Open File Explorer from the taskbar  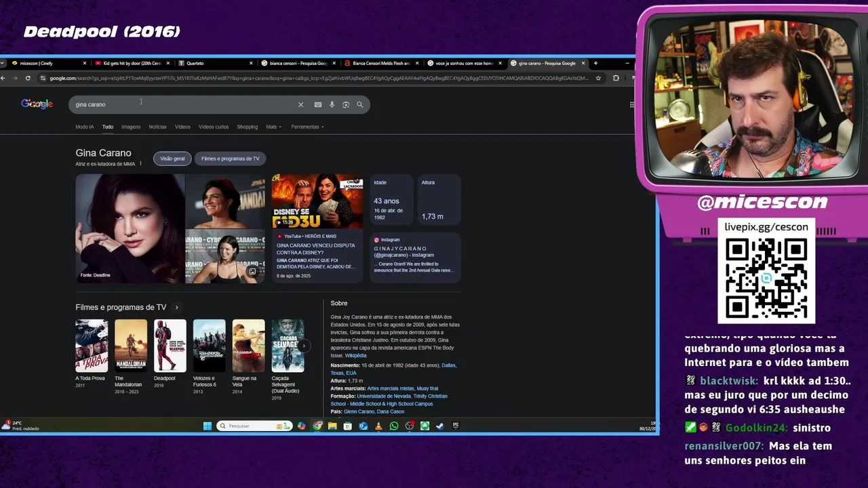[332, 426]
